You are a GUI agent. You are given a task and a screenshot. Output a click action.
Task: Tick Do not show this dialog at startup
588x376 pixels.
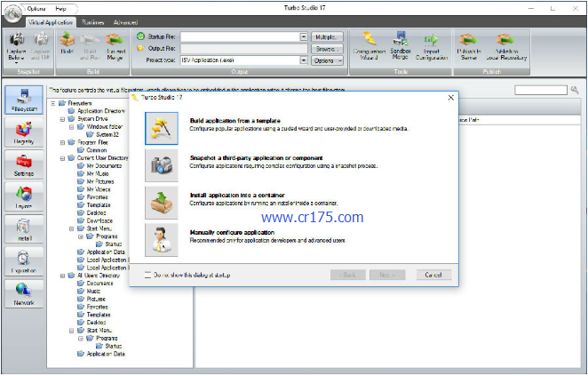(147, 275)
